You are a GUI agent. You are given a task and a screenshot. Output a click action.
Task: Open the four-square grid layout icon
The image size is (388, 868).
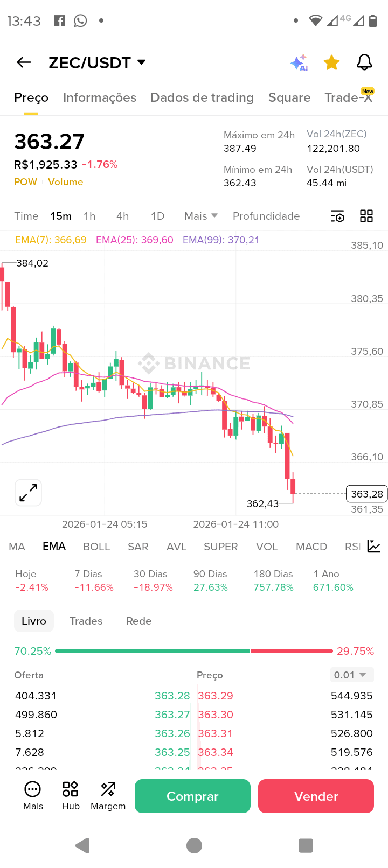pos(366,216)
